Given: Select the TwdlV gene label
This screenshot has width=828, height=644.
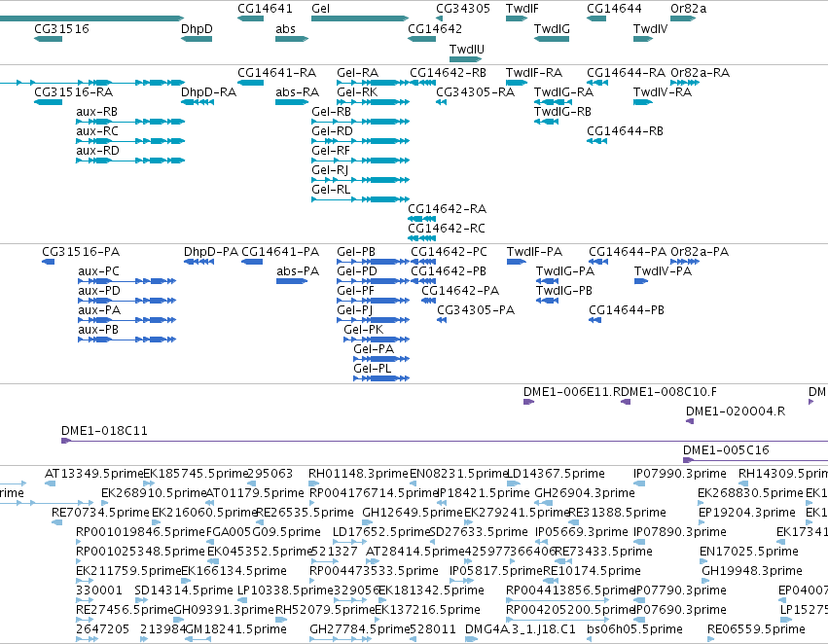Looking at the screenshot, I should click(650, 28).
